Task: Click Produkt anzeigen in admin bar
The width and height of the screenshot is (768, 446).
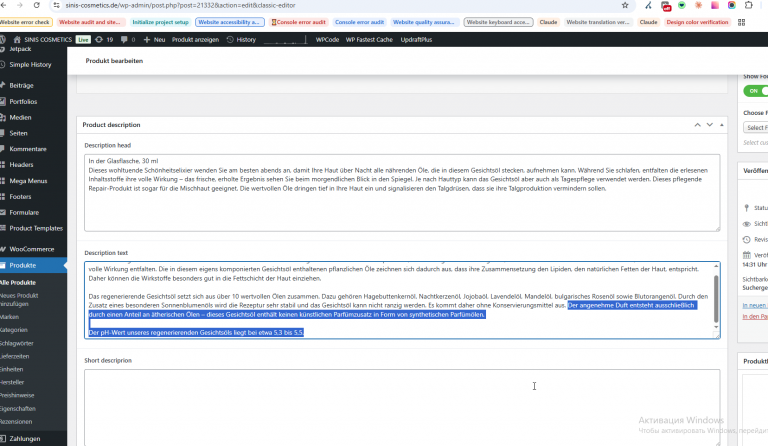Action: (x=195, y=40)
